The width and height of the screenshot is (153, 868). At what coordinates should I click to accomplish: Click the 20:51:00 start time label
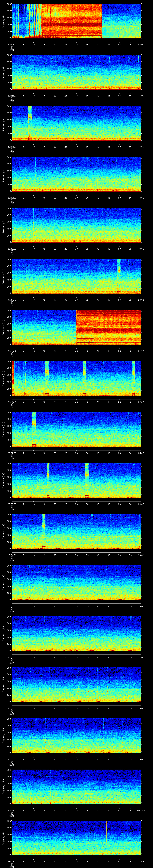(12, 402)
